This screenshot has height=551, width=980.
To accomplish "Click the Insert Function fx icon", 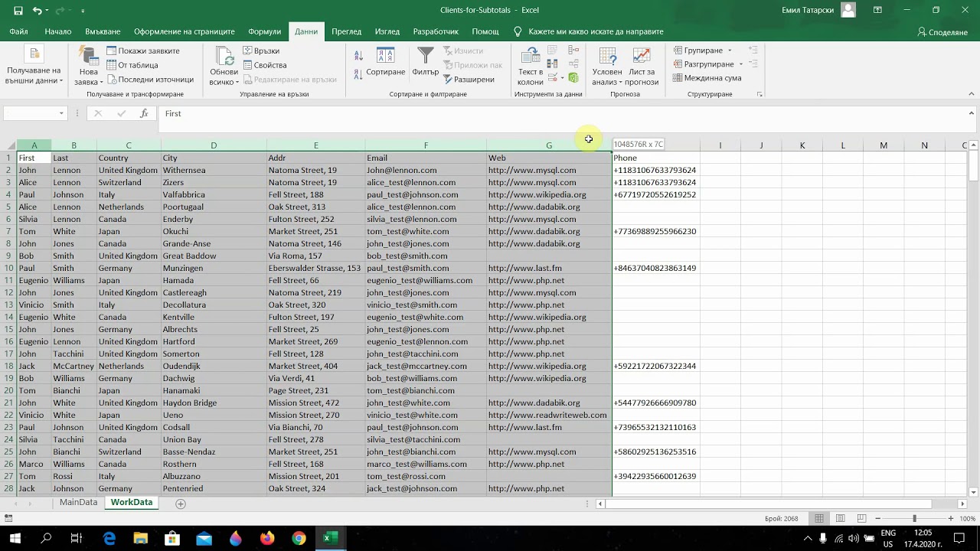I will point(143,113).
